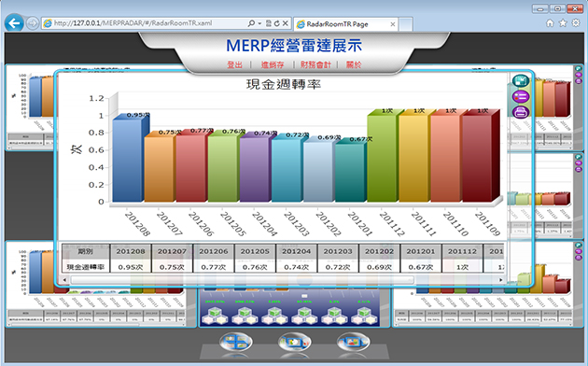Click the data table horizontal scrollbar thumb

pos(243,280)
